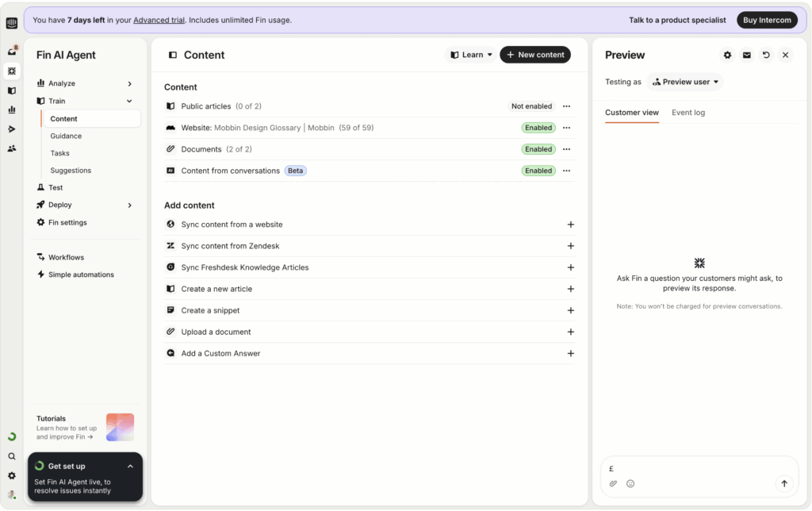Open search from the bottom sidebar magnifier
The width and height of the screenshot is (812, 511).
coord(11,456)
